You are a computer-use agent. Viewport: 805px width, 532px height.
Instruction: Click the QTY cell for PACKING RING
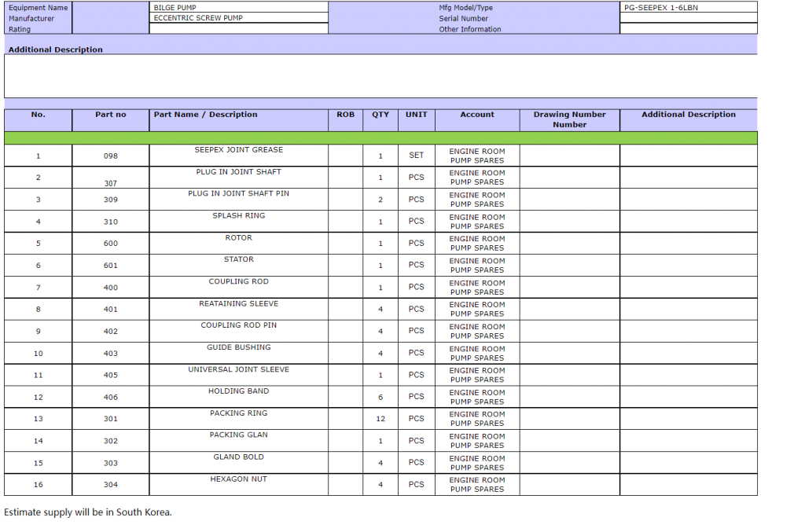tap(380, 419)
